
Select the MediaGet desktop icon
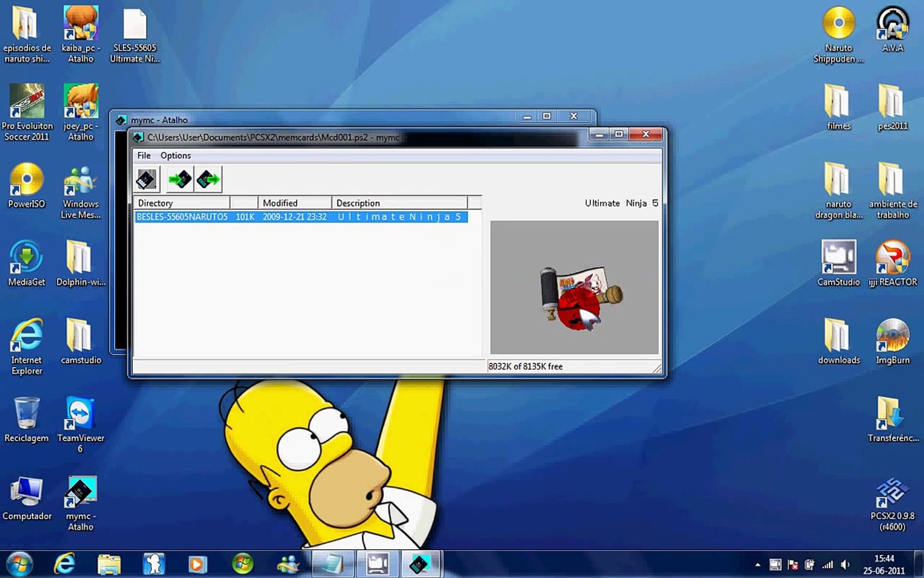27,263
